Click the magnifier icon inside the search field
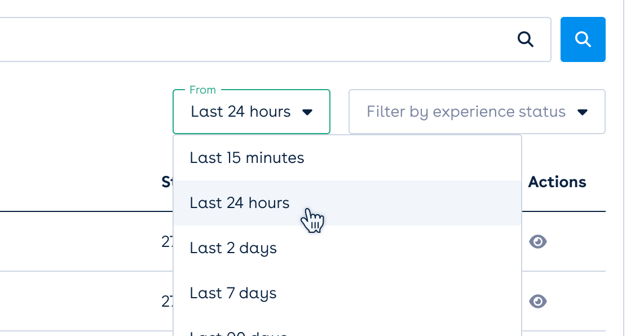This screenshot has width=644, height=336. [526, 39]
